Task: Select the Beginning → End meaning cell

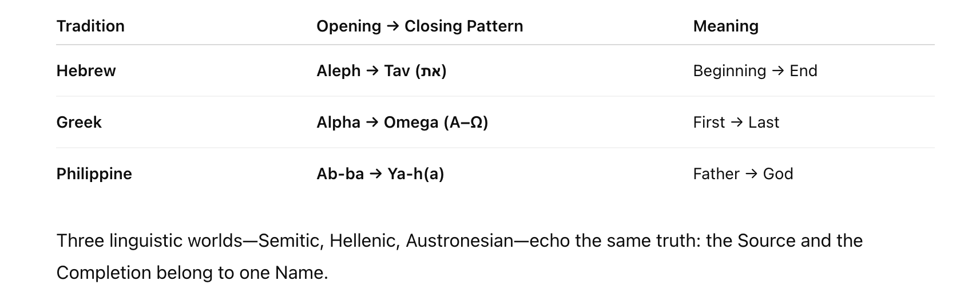Action: (x=755, y=71)
